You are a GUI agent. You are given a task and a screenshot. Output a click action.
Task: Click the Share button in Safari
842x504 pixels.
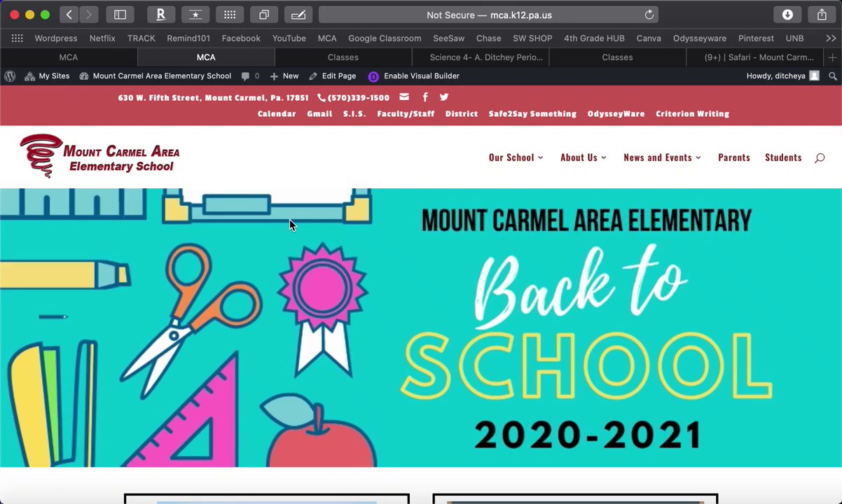(x=822, y=15)
